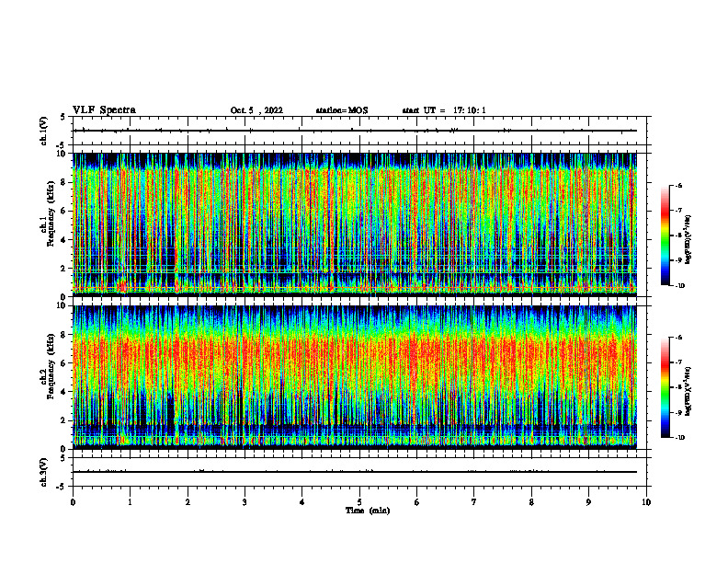Click the "ch.1(V)" vertical axis label
This screenshot has width=728, height=563.
point(44,131)
